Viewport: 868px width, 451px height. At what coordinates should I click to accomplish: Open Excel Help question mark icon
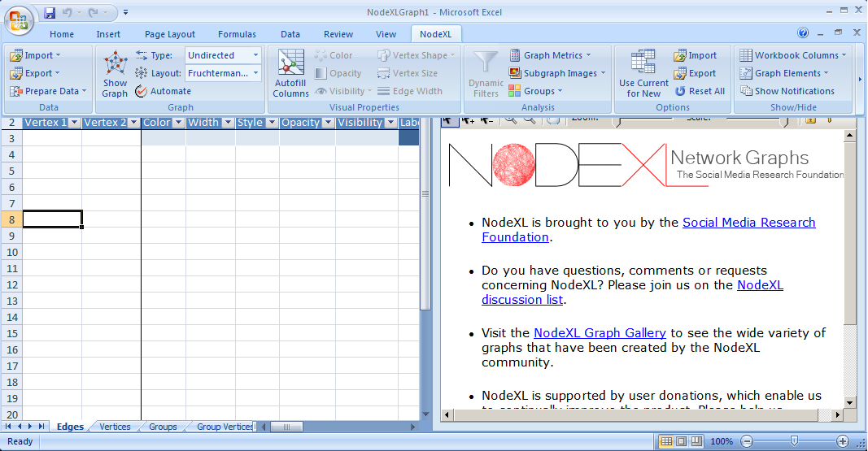click(803, 33)
